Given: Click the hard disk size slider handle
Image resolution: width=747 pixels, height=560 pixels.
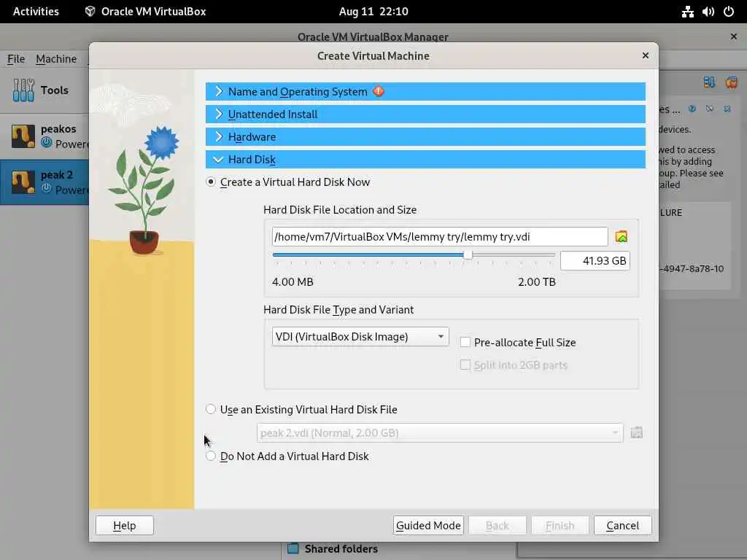Looking at the screenshot, I should [x=468, y=254].
